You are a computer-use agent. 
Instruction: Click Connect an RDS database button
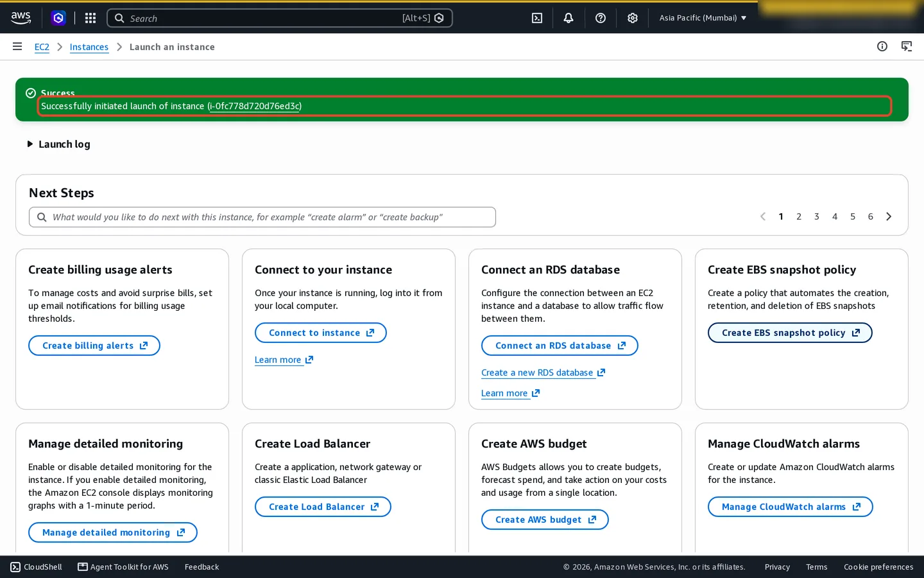pos(560,346)
